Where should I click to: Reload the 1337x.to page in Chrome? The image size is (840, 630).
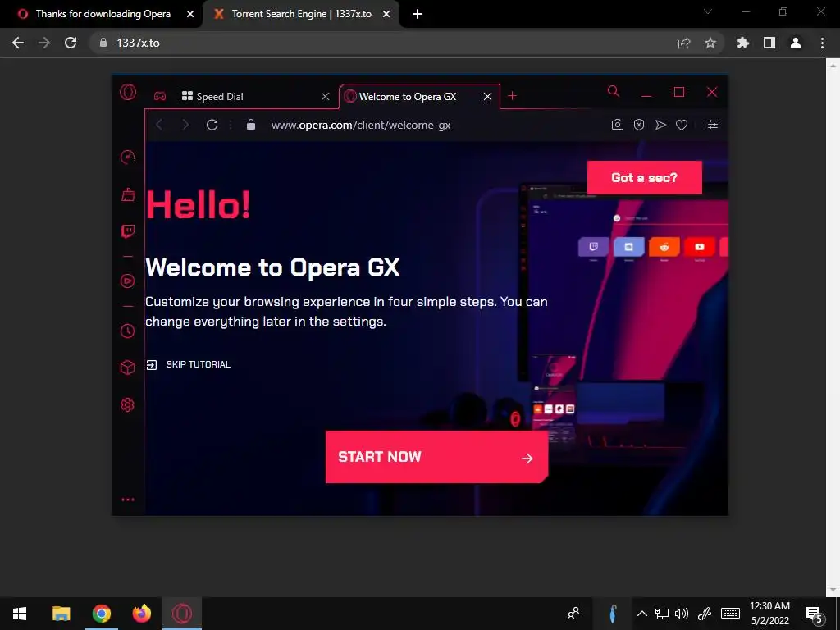(71, 43)
